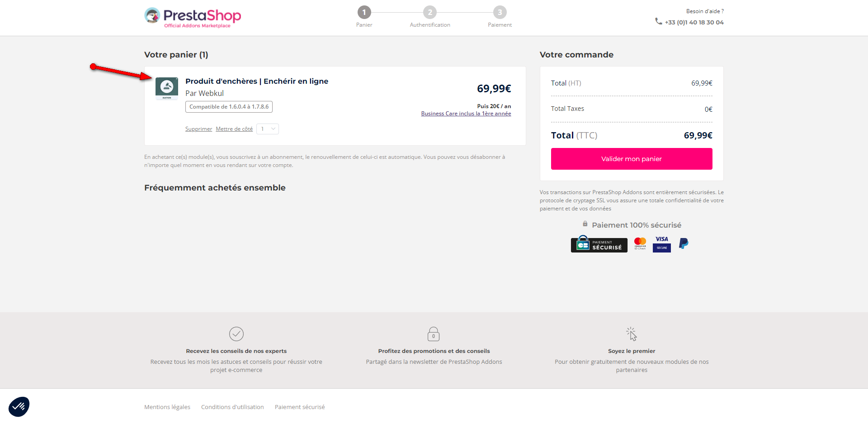Go to step 1 Panier
The image size is (868, 424).
pyautogui.click(x=364, y=13)
